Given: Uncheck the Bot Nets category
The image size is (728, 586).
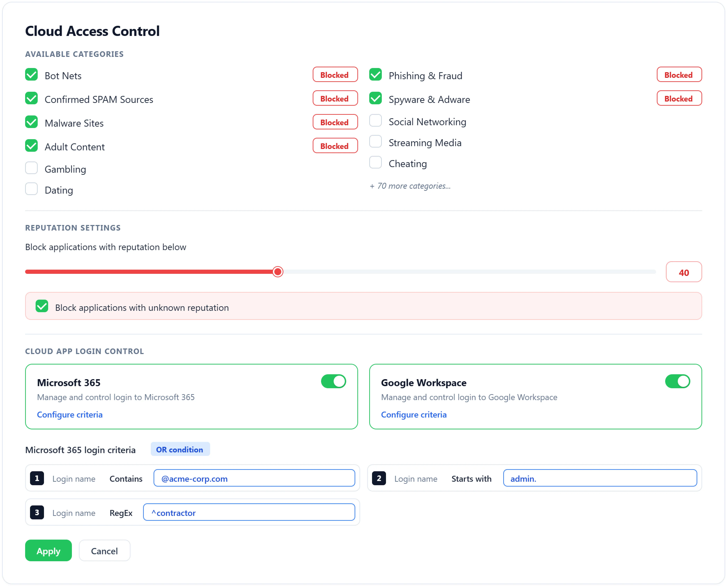Looking at the screenshot, I should pos(31,75).
